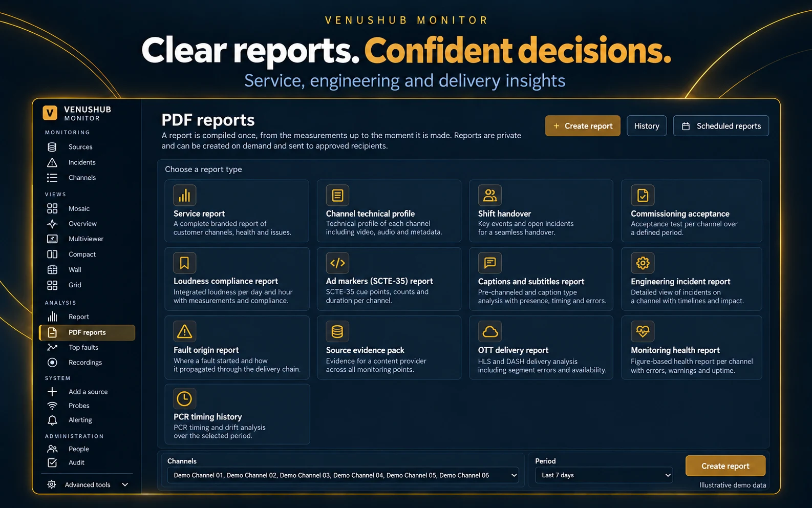Select the Service report card title
Screen dimensions: 812x508
(x=199, y=214)
